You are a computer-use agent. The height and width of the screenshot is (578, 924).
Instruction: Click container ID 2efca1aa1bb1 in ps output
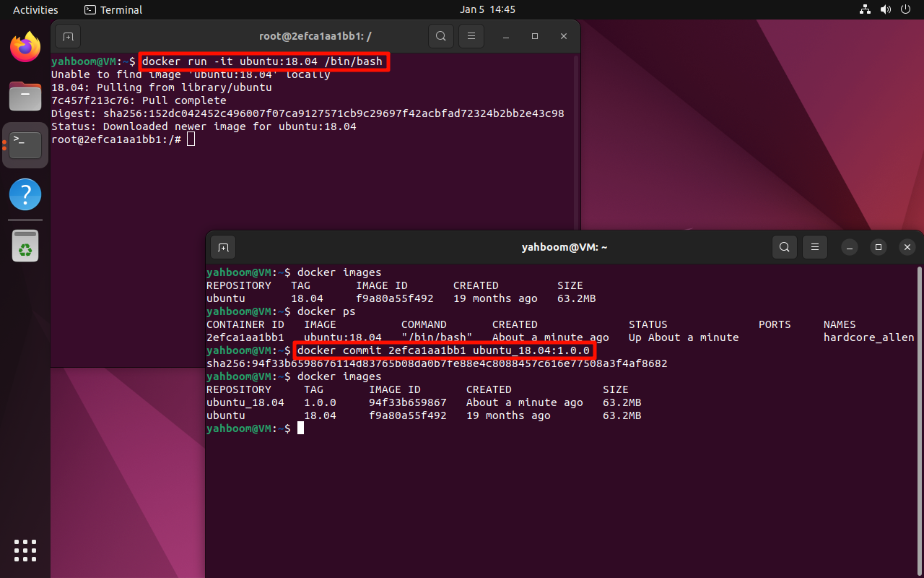point(245,337)
